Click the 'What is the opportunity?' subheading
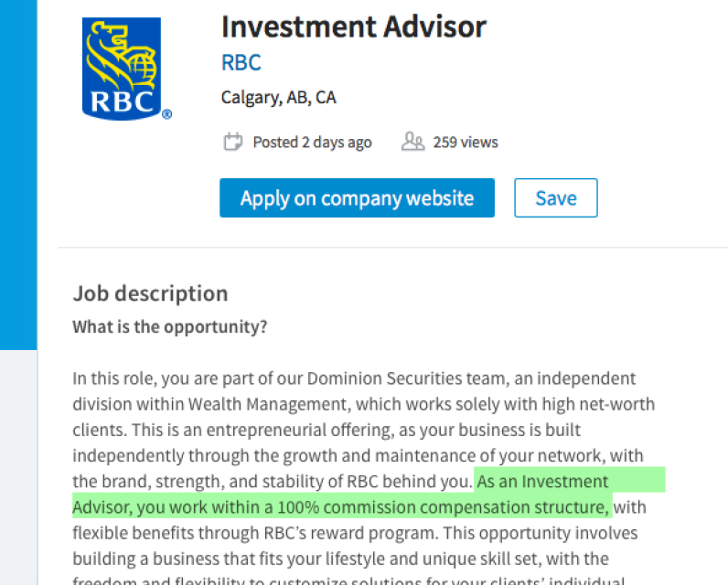 [170, 327]
